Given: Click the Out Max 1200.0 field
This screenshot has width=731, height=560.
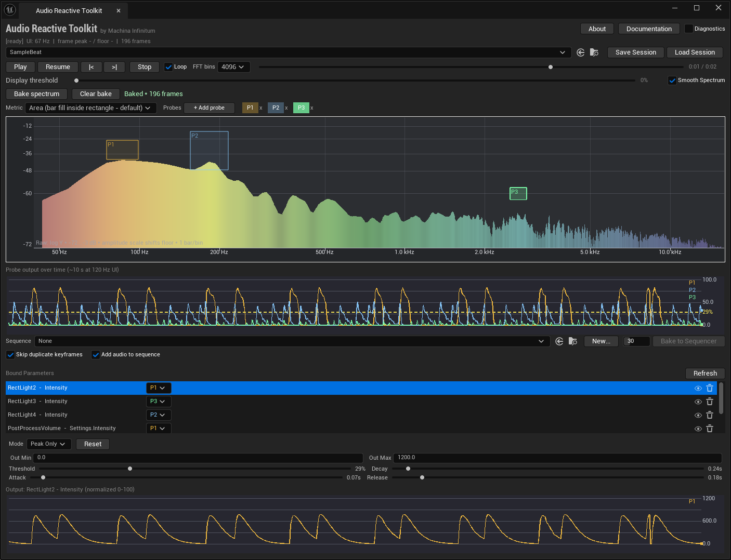Looking at the screenshot, I should pyautogui.click(x=557, y=458).
